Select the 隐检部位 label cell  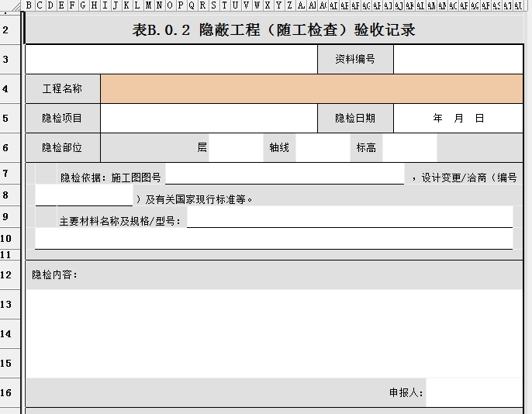tap(63, 147)
